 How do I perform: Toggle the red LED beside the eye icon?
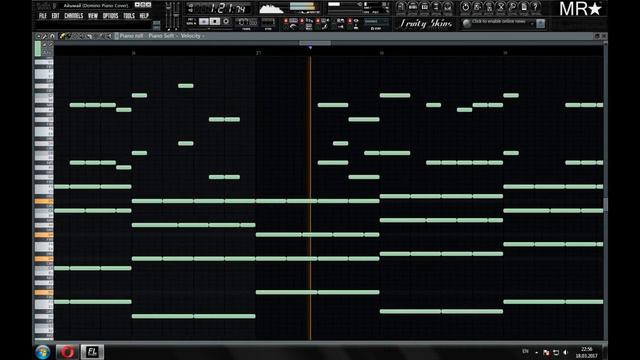(349, 21)
